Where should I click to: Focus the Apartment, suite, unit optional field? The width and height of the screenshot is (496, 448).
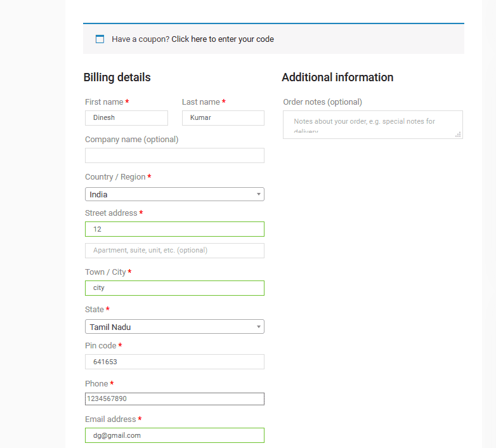[x=174, y=251]
